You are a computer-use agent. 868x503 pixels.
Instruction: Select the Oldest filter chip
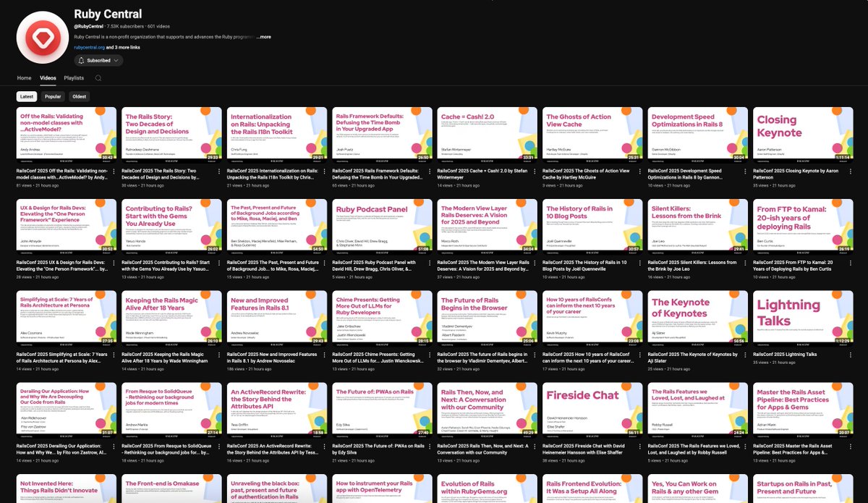[x=79, y=96]
